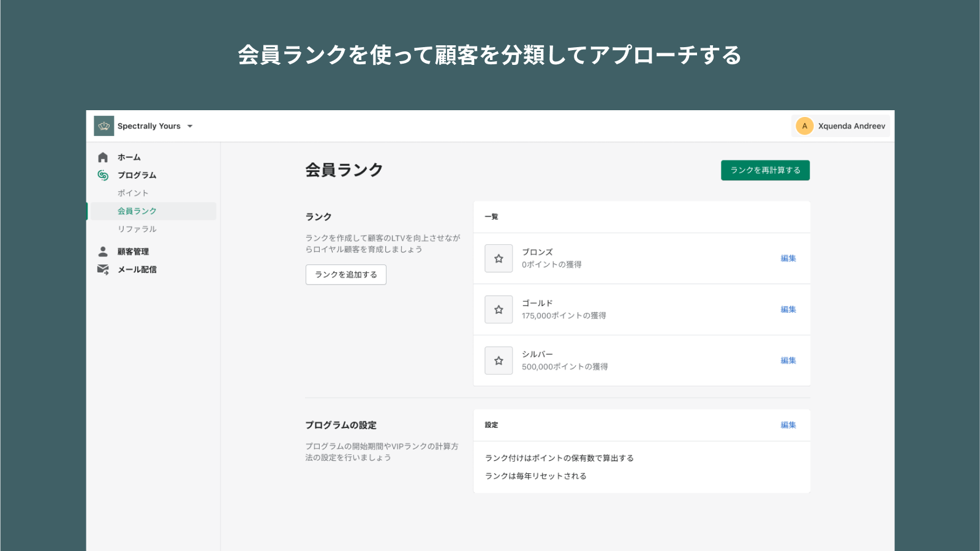
Task: Open the Xquenda Andreev account menu
Action: [840, 126]
